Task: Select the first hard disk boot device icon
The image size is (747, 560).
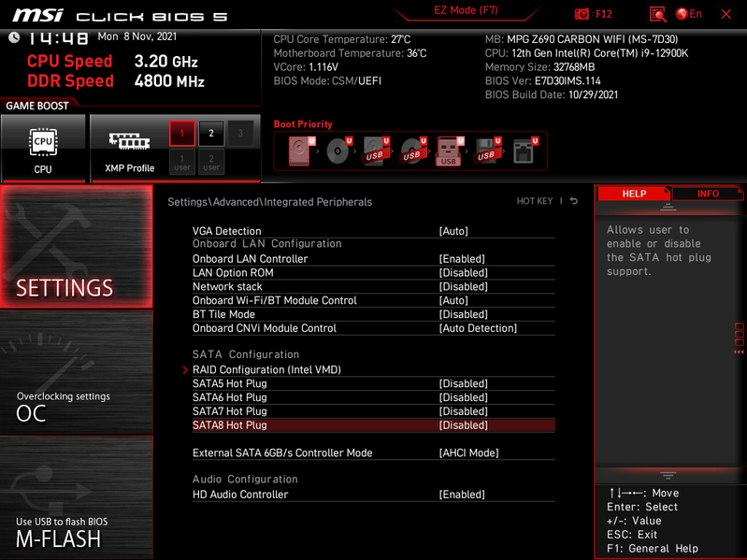Action: (x=301, y=151)
